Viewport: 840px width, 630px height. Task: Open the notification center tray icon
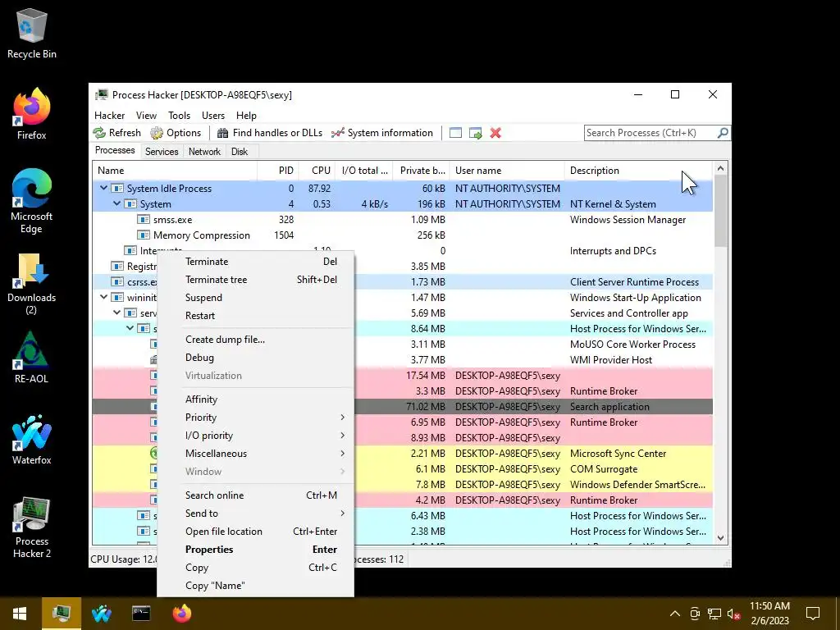[813, 614]
